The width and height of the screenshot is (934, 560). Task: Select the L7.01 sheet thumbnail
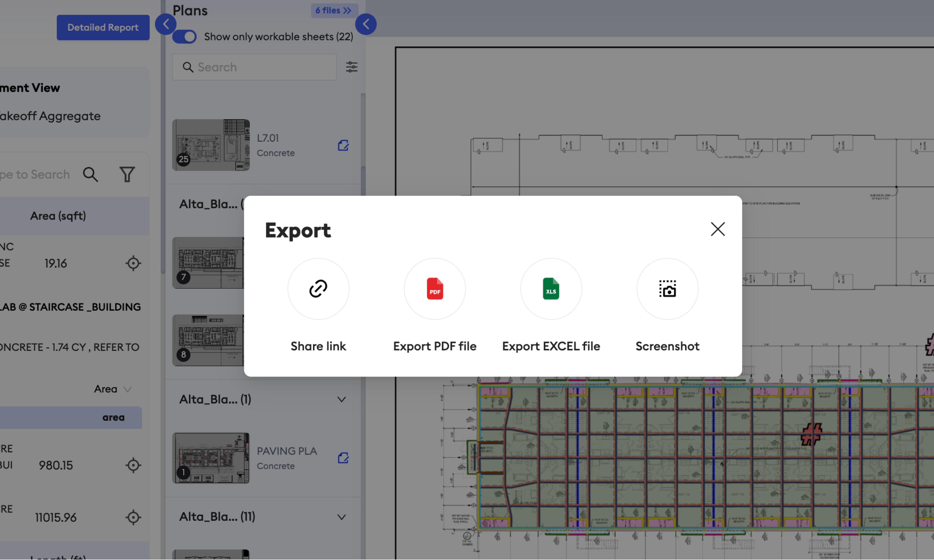point(211,145)
